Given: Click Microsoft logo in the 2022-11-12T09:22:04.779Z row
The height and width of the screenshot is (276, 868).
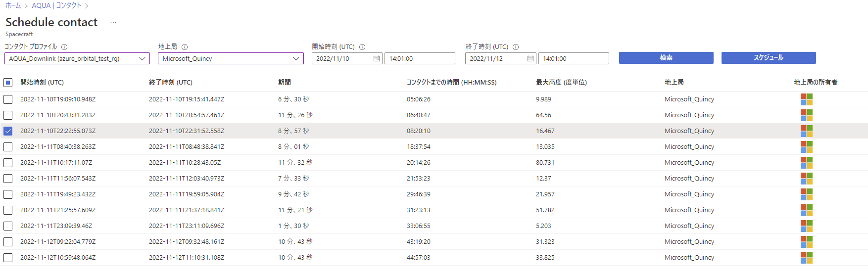Looking at the screenshot, I should 807,242.
